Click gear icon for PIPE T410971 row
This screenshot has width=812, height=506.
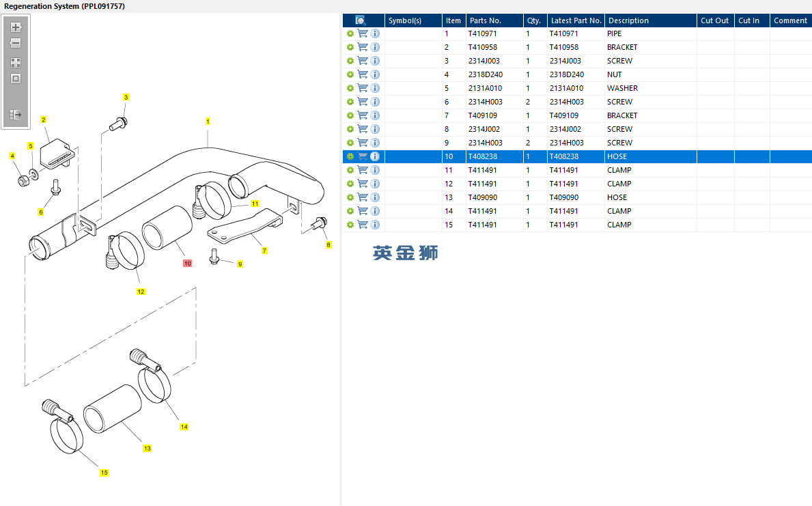click(350, 33)
